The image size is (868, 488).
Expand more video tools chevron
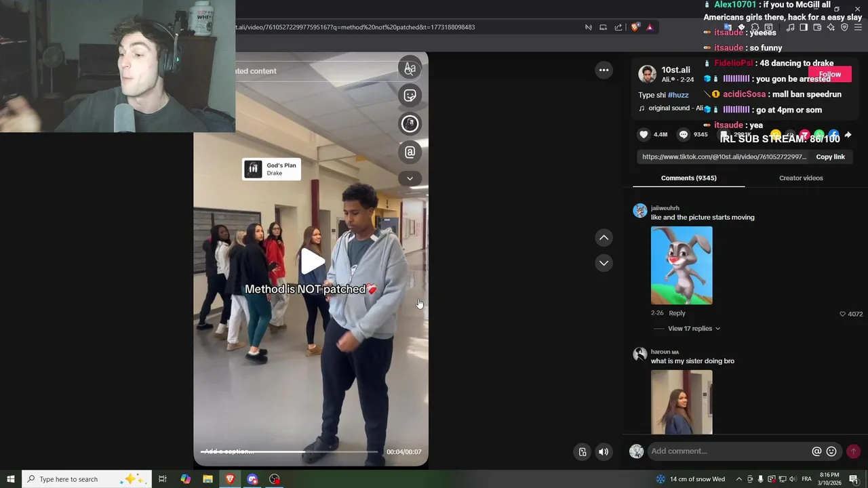click(410, 179)
